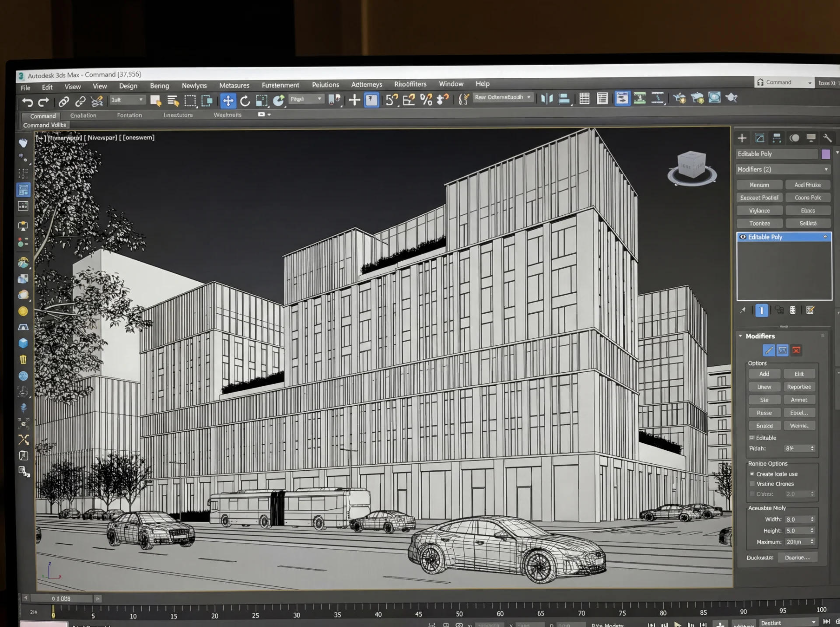
Task: Open the Utilities wrench panel icon
Action: 827,138
